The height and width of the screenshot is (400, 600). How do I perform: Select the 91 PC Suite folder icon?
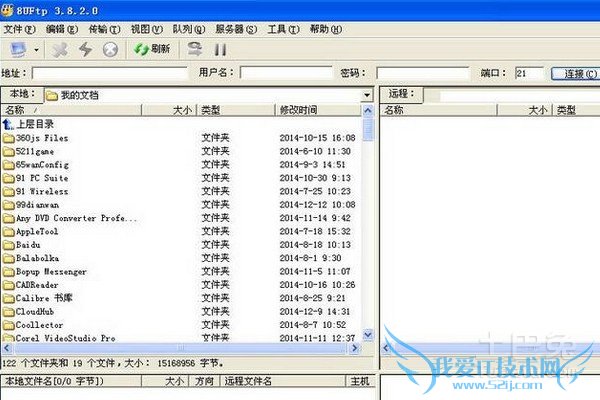click(x=8, y=178)
